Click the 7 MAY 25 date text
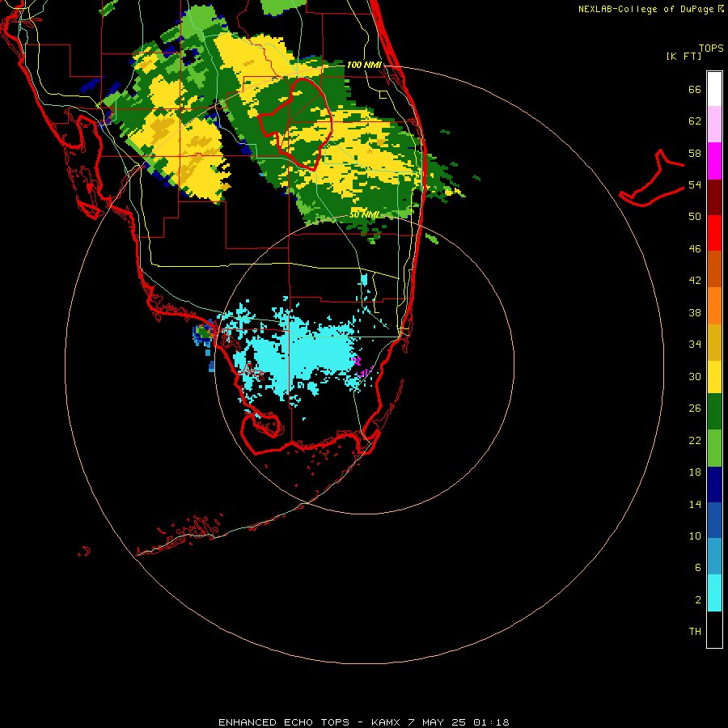 tap(437, 722)
